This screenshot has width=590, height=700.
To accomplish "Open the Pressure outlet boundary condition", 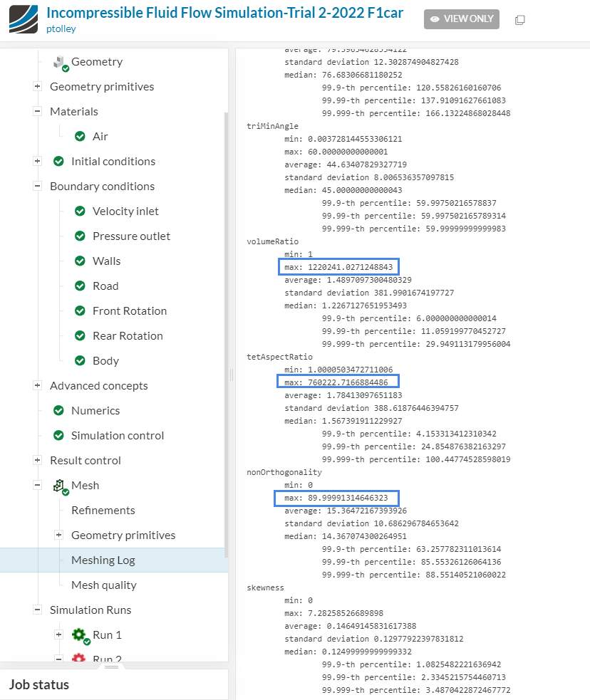I will pyautogui.click(x=131, y=236).
